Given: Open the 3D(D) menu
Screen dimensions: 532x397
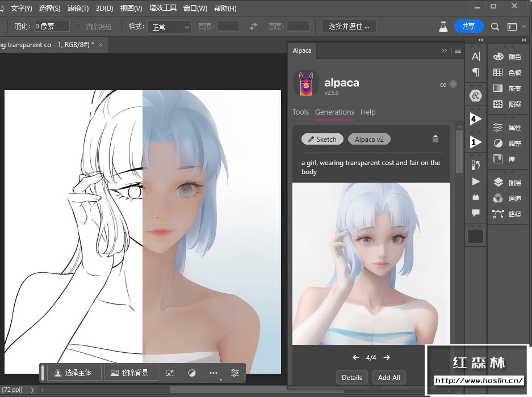Looking at the screenshot, I should point(104,8).
